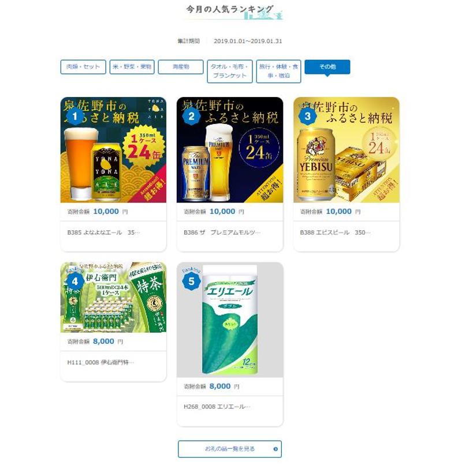Viewport: 462px width, 476px height.
Task: Open the B388 エビスビール product link
Action: (x=335, y=233)
